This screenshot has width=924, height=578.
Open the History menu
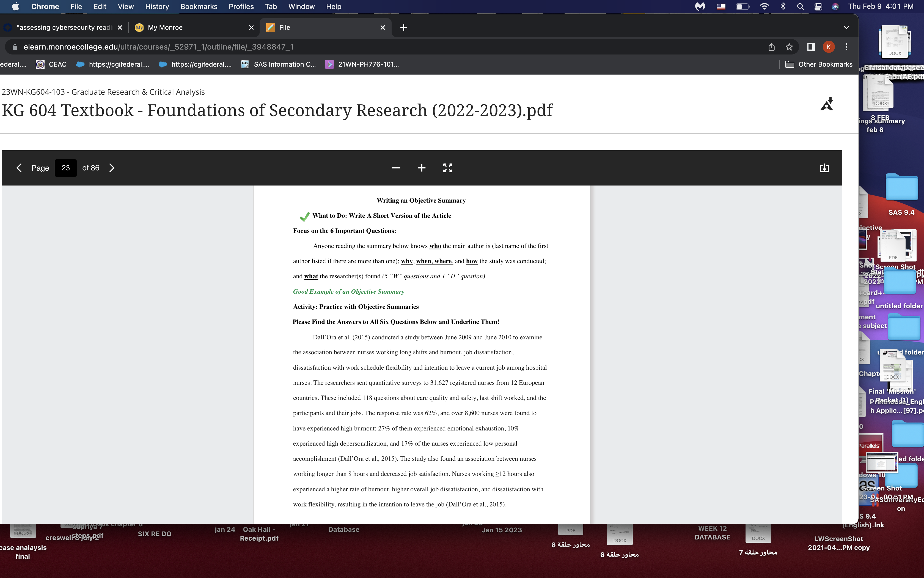pos(157,7)
